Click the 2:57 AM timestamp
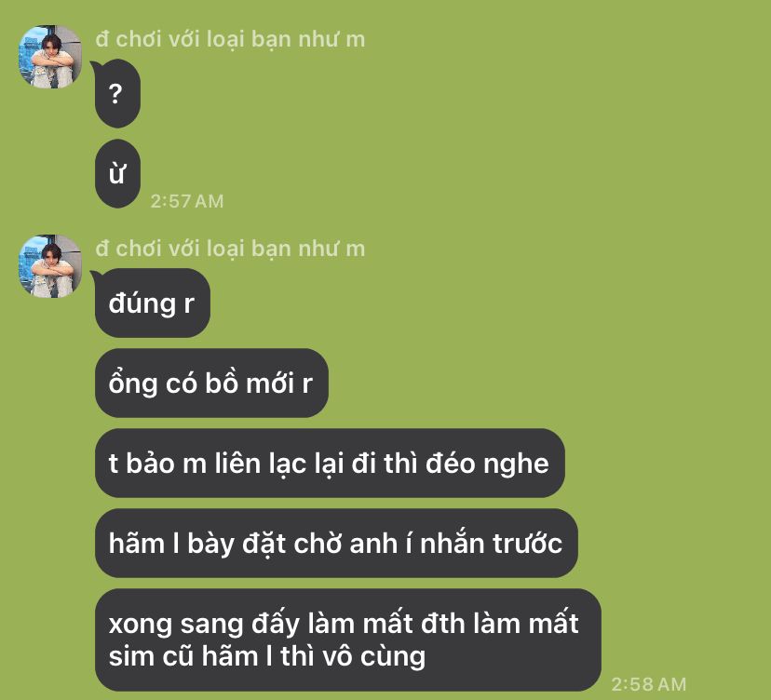 click(187, 201)
